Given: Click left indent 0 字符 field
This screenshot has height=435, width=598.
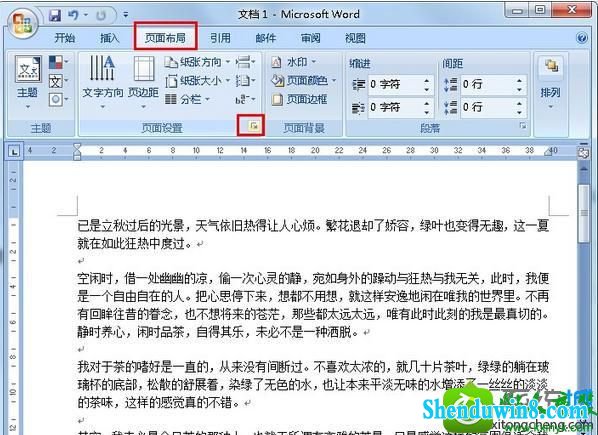Looking at the screenshot, I should [x=395, y=84].
